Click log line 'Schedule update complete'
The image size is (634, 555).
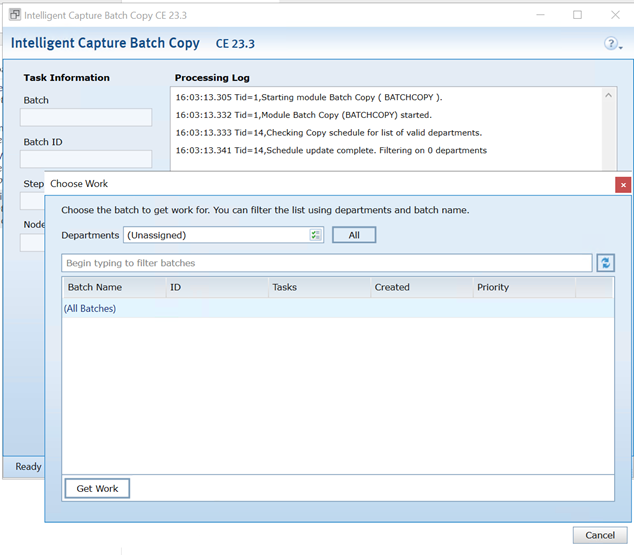tap(331, 151)
